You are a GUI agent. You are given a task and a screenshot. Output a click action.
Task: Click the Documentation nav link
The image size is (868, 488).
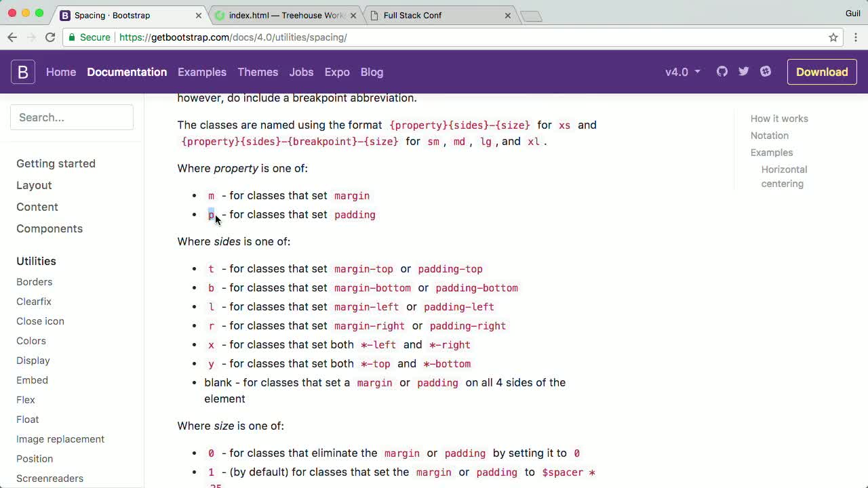(x=127, y=72)
